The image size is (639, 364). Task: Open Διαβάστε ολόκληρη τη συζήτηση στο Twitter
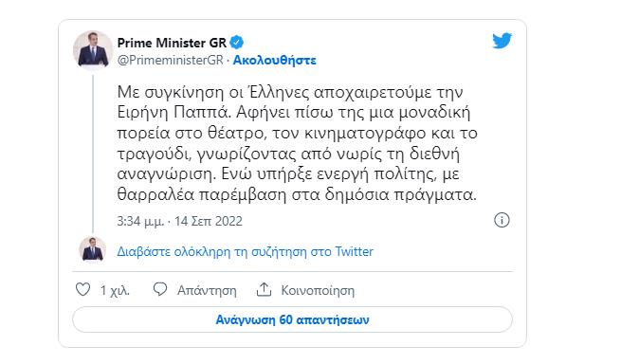point(245,251)
